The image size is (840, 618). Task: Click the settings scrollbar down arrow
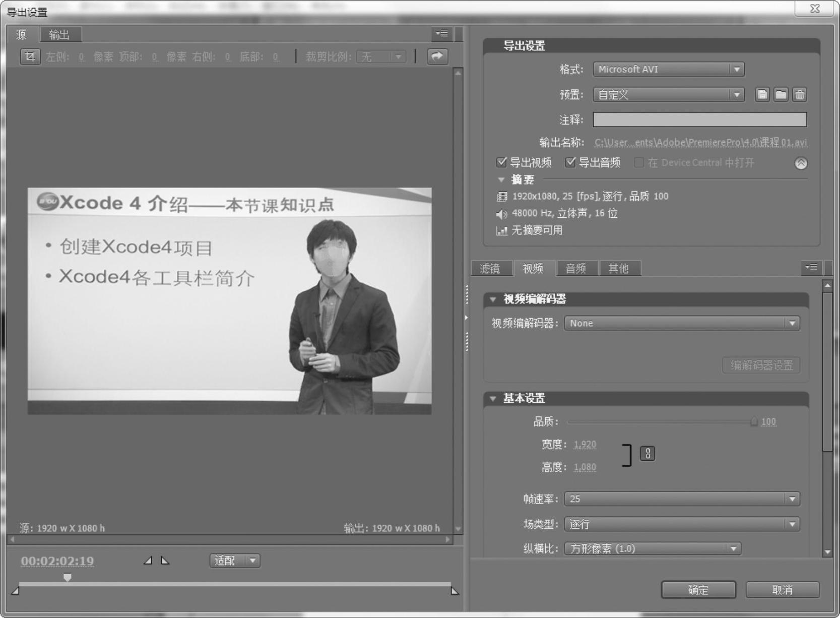pyautogui.click(x=827, y=552)
